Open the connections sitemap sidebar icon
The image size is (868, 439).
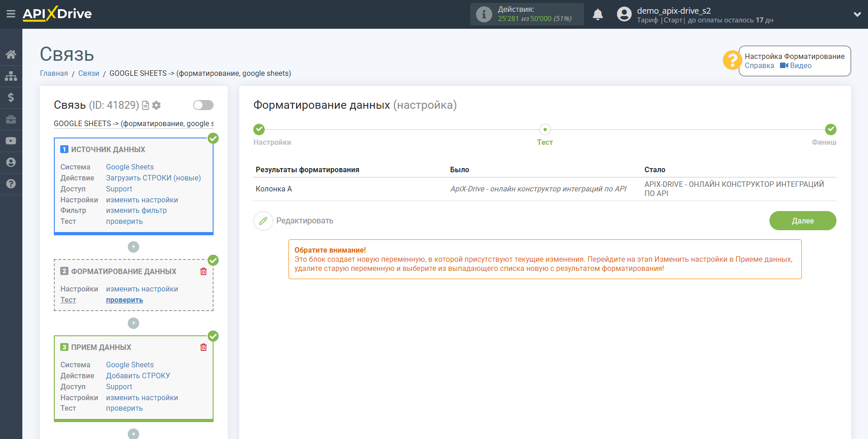(11, 76)
